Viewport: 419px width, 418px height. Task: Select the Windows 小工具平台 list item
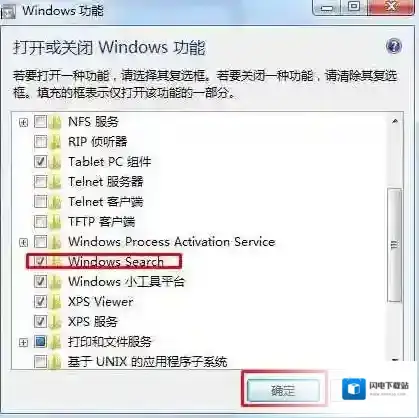[126, 282]
